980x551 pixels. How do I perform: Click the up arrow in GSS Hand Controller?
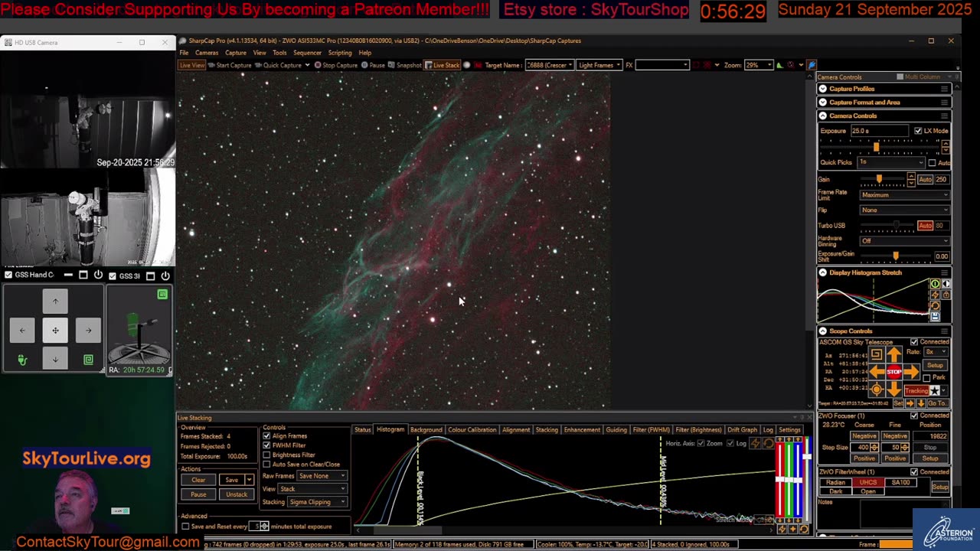point(55,302)
